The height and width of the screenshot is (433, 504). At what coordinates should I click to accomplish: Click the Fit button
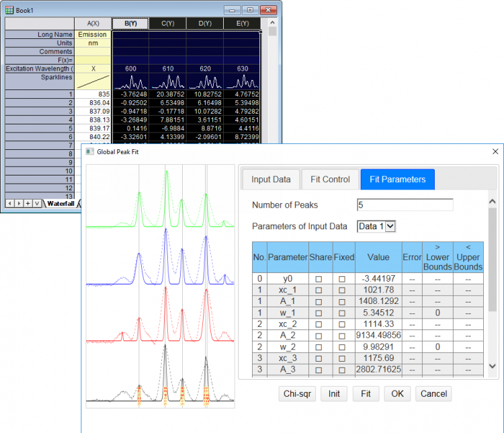366,394
